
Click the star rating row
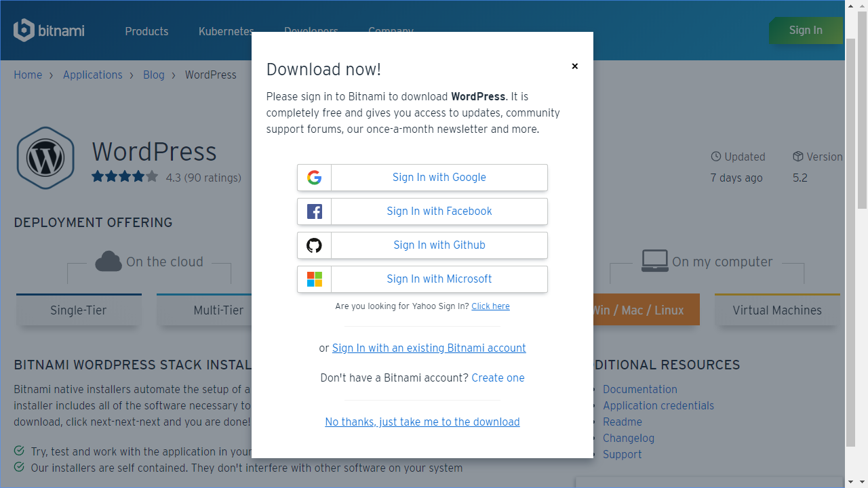125,177
